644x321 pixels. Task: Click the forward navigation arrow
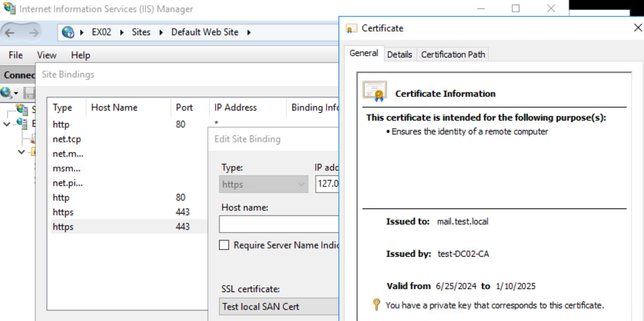(x=33, y=32)
